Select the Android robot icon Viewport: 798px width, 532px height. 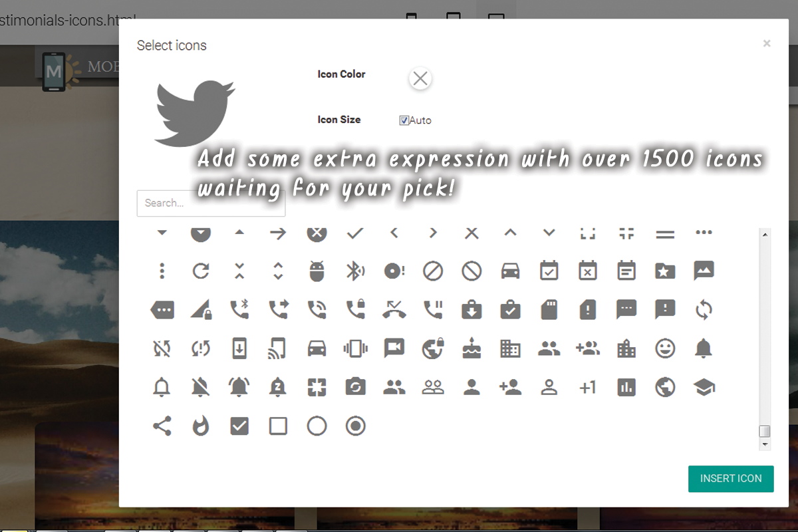pyautogui.click(x=317, y=271)
